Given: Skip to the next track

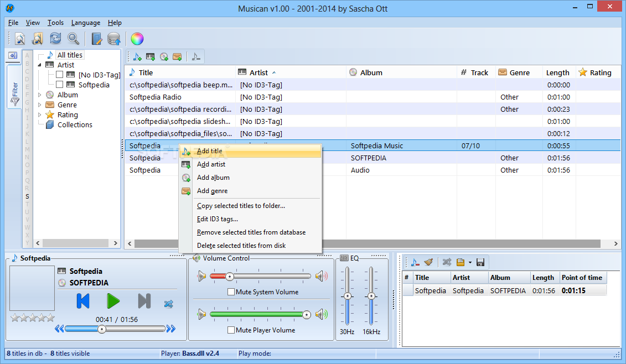Looking at the screenshot, I should click(x=144, y=301).
